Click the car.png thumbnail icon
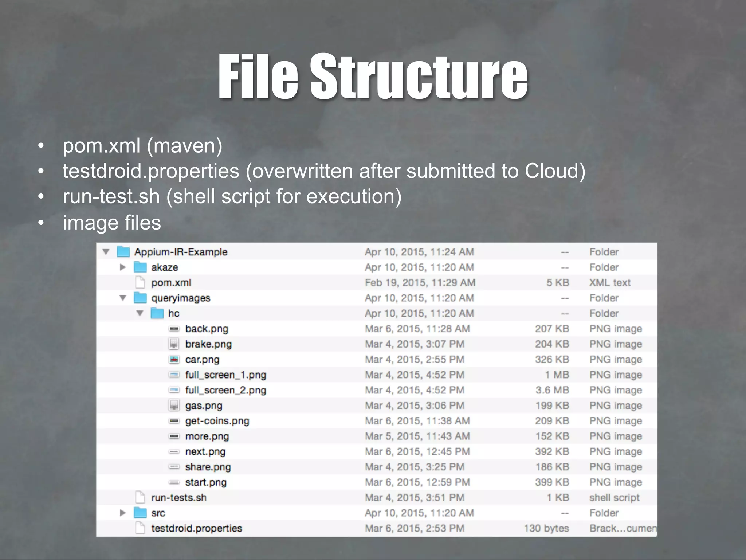This screenshot has width=746, height=560. [x=174, y=359]
